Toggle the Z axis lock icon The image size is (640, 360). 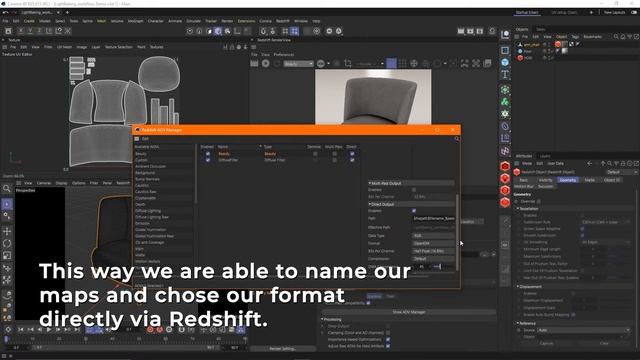[40, 31]
